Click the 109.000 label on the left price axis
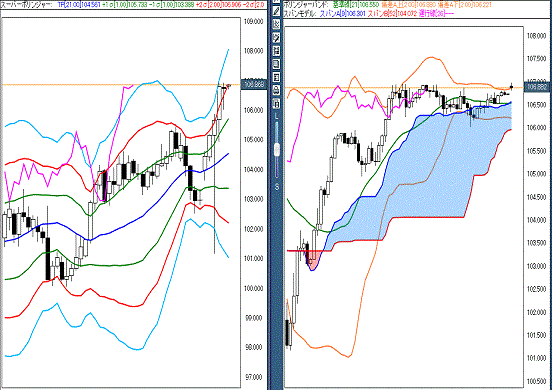 253,21
